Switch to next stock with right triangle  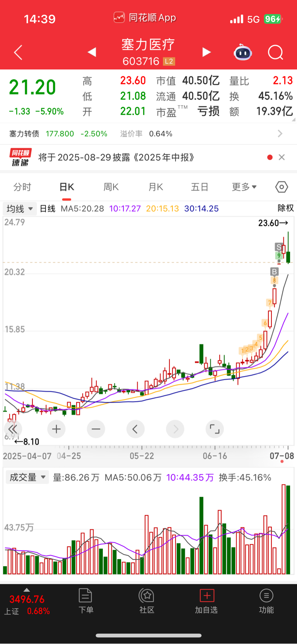point(207,52)
